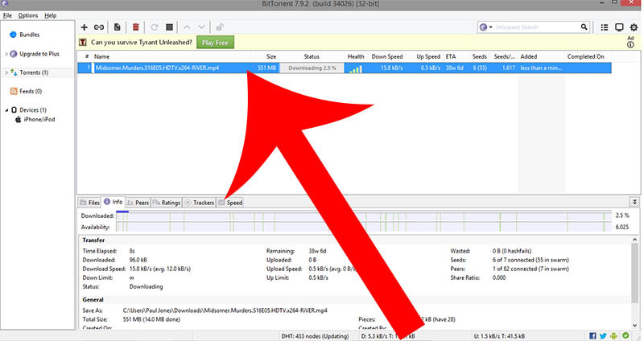Expand the Torrents tree node
The height and width of the screenshot is (341, 644).
(6, 72)
